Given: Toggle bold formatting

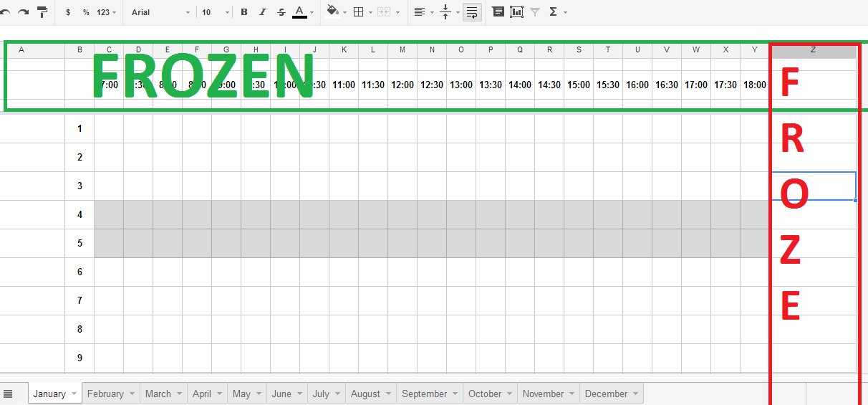Looking at the screenshot, I should pyautogui.click(x=244, y=12).
